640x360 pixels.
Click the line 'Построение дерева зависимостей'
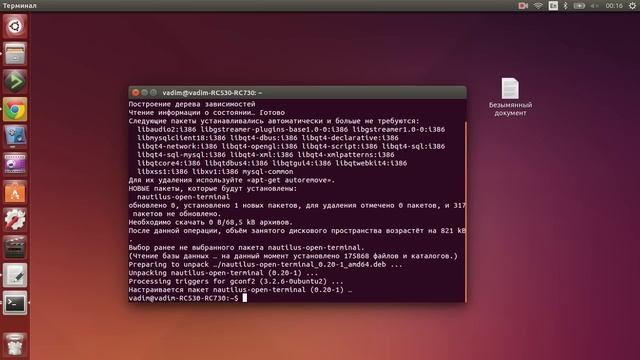[192, 104]
